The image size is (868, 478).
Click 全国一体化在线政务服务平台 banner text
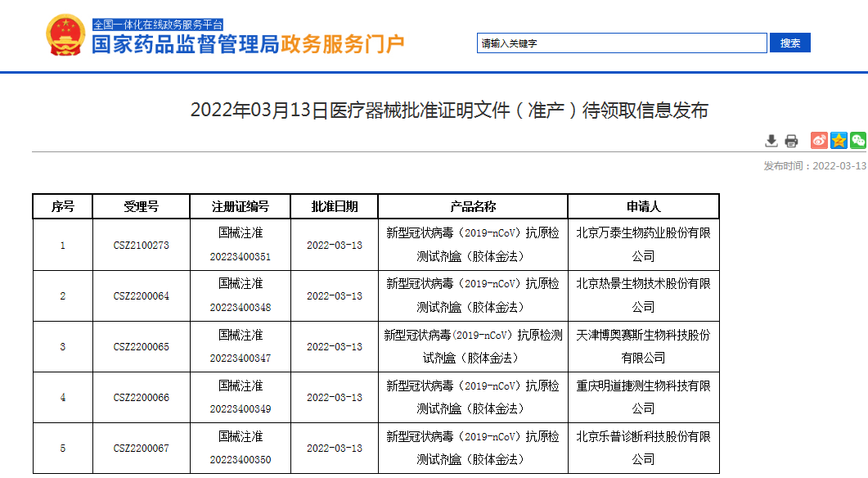tap(158, 25)
